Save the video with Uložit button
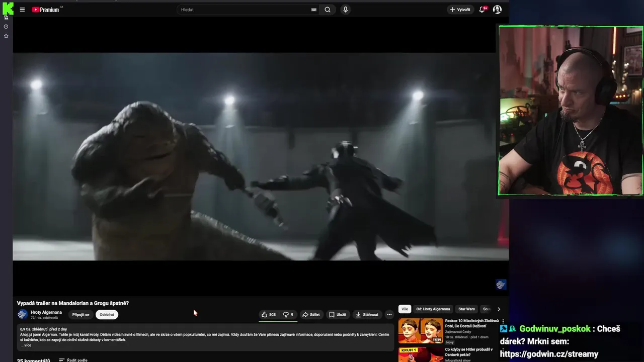 tap(338, 315)
